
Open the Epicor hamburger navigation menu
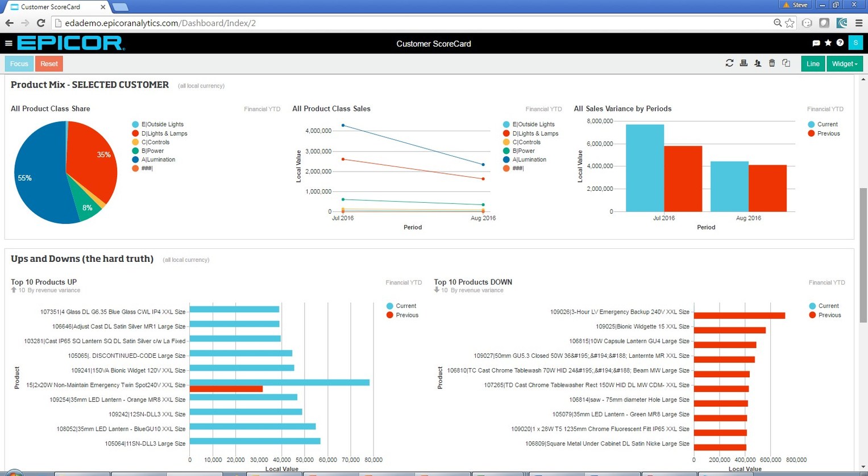click(9, 43)
